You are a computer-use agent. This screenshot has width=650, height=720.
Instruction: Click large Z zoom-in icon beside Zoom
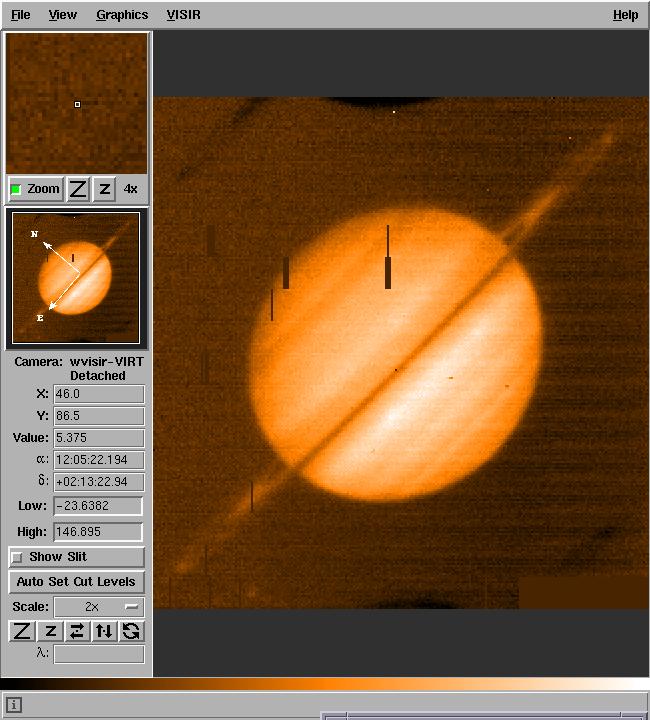tap(78, 189)
